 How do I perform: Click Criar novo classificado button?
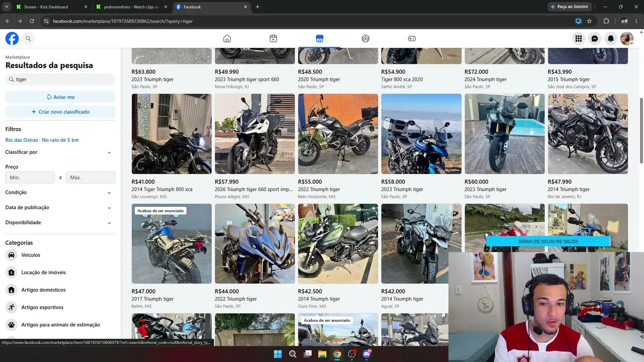pyautogui.click(x=60, y=112)
